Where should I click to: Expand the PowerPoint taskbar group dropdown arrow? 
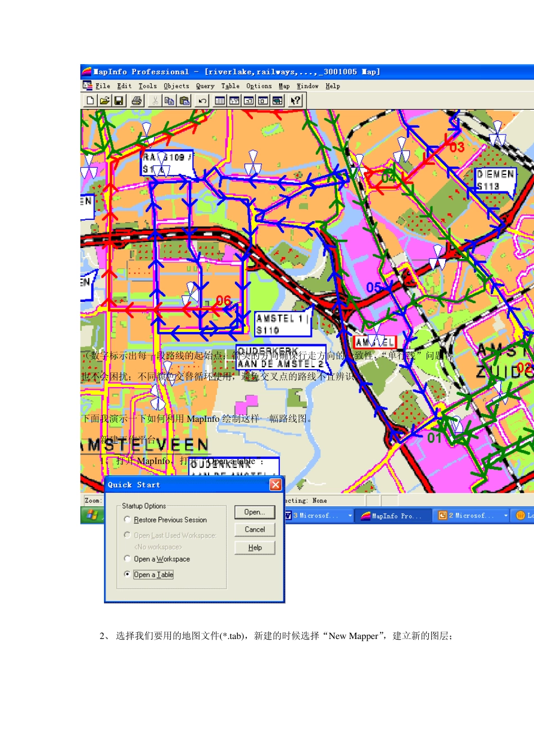506,515
